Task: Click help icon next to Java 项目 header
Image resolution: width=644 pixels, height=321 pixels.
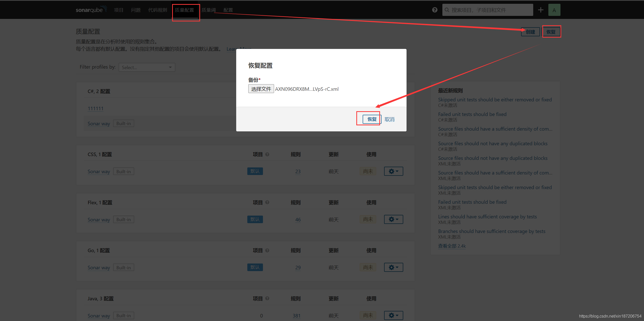Action: pos(267,298)
